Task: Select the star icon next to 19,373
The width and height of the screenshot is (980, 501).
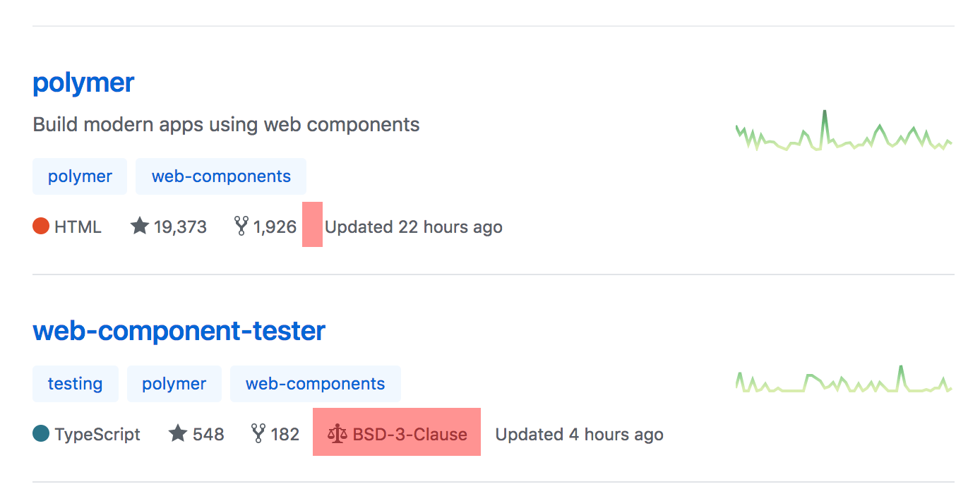Action: click(138, 226)
